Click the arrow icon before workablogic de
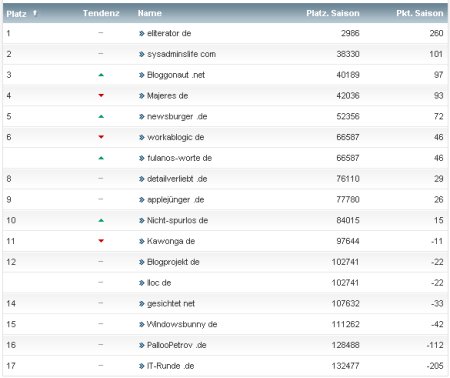The image size is (450, 378). pos(142,137)
